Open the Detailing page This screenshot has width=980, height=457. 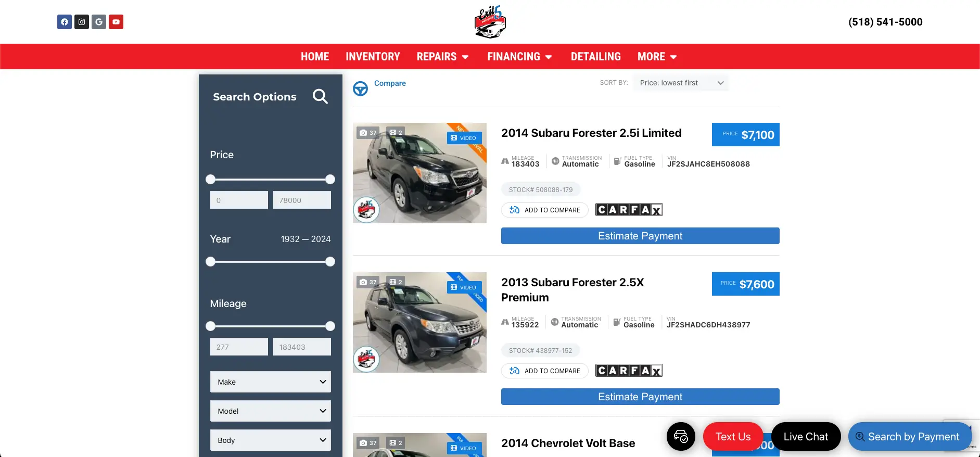596,57
